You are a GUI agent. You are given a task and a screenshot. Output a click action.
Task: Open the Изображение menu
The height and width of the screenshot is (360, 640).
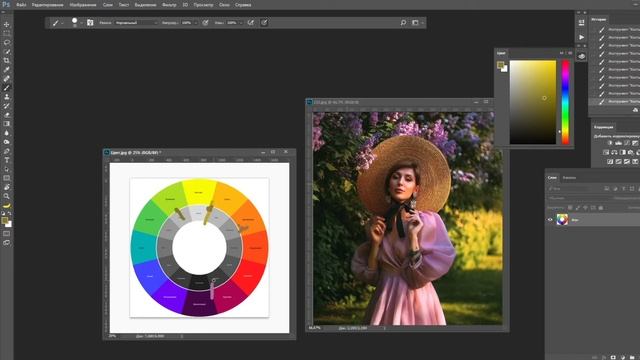click(83, 5)
